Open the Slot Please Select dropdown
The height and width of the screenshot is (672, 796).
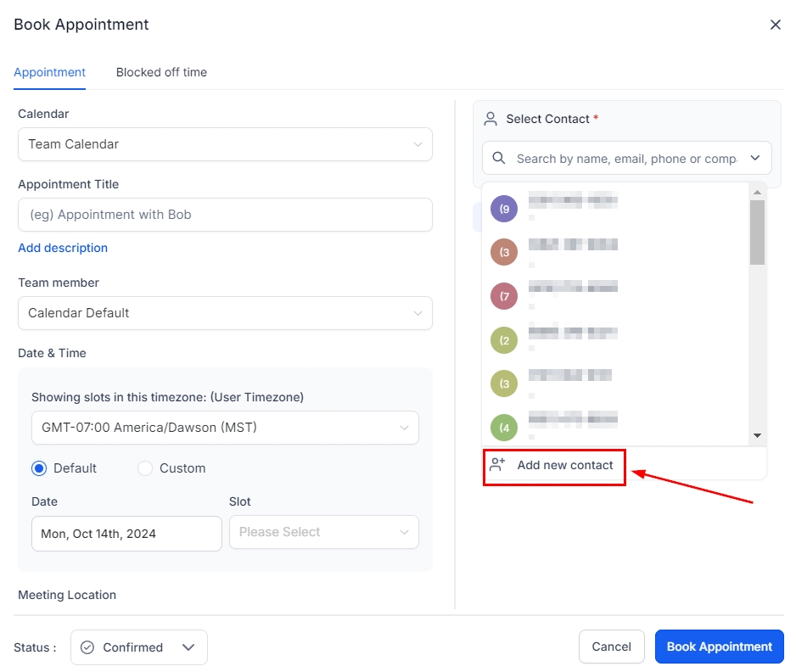tap(323, 532)
